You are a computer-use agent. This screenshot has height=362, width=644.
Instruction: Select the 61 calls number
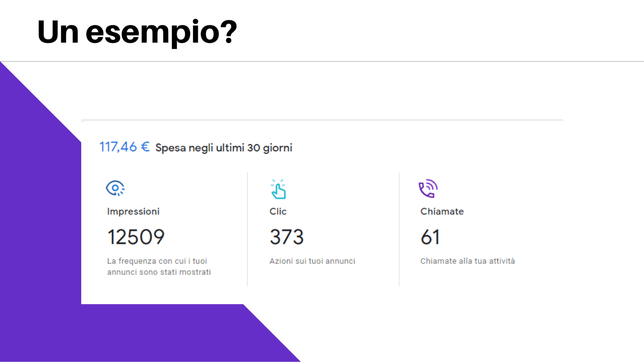point(430,237)
